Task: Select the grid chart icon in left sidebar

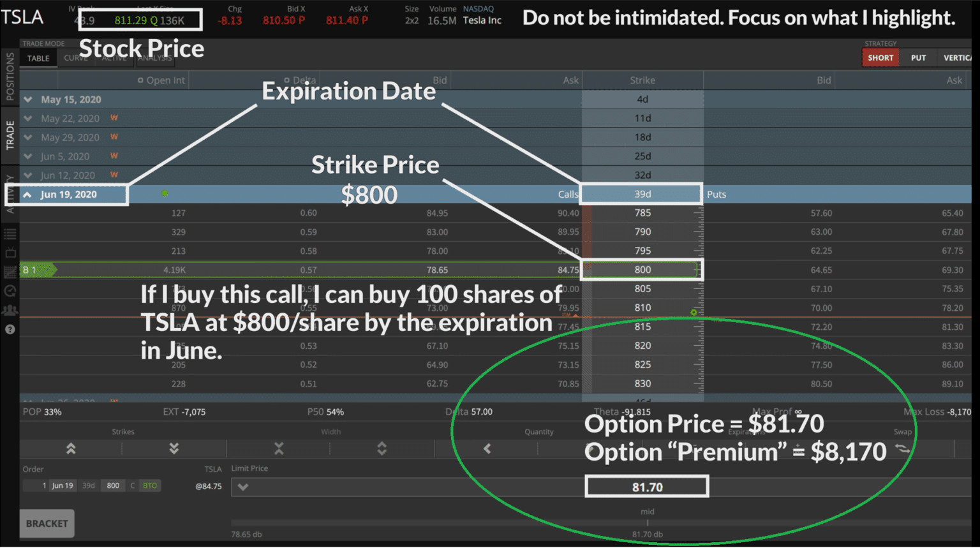Action: tap(10, 271)
